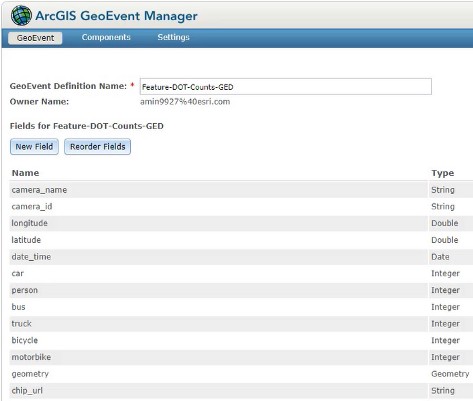
Task: Select the geometry field name
Action: (x=30, y=374)
